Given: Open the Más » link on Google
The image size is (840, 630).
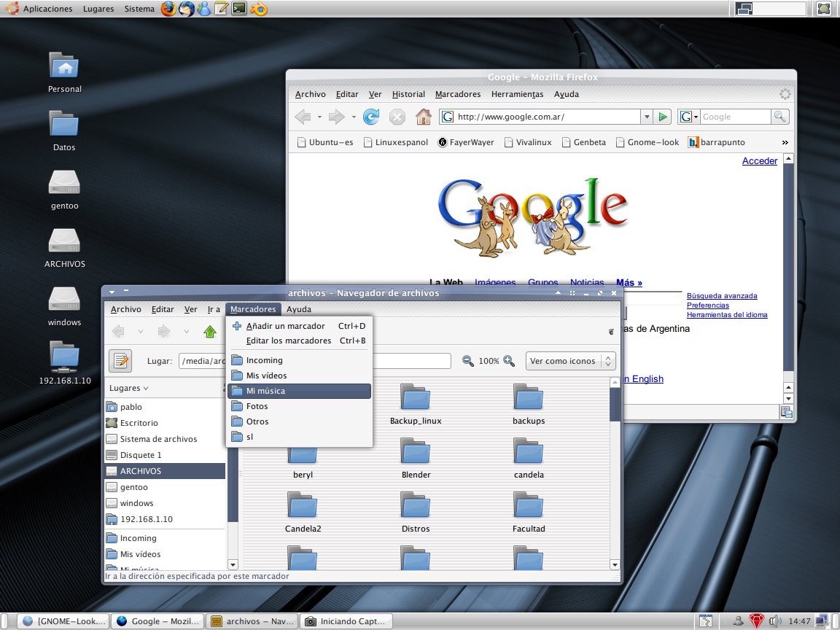Looking at the screenshot, I should [629, 282].
